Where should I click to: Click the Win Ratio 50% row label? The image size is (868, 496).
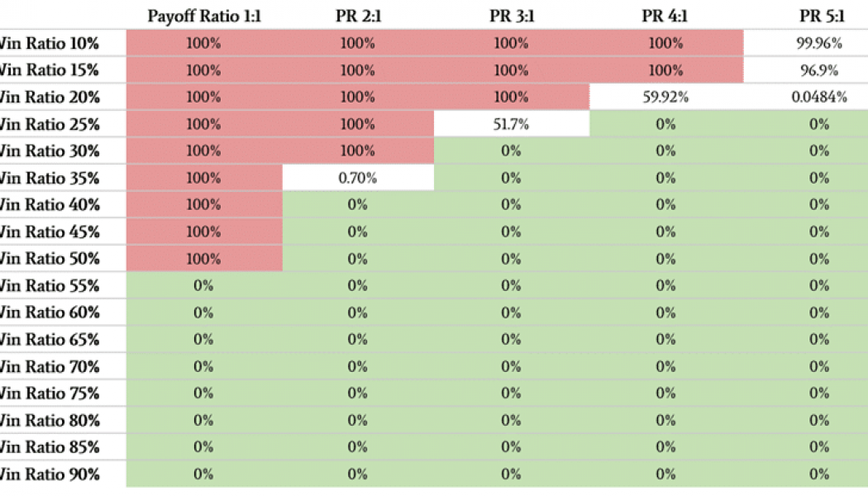50,259
